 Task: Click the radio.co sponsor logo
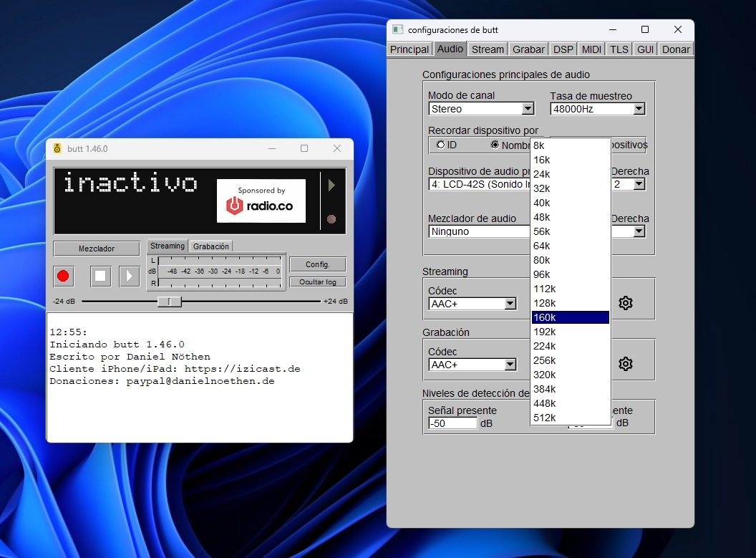click(261, 201)
